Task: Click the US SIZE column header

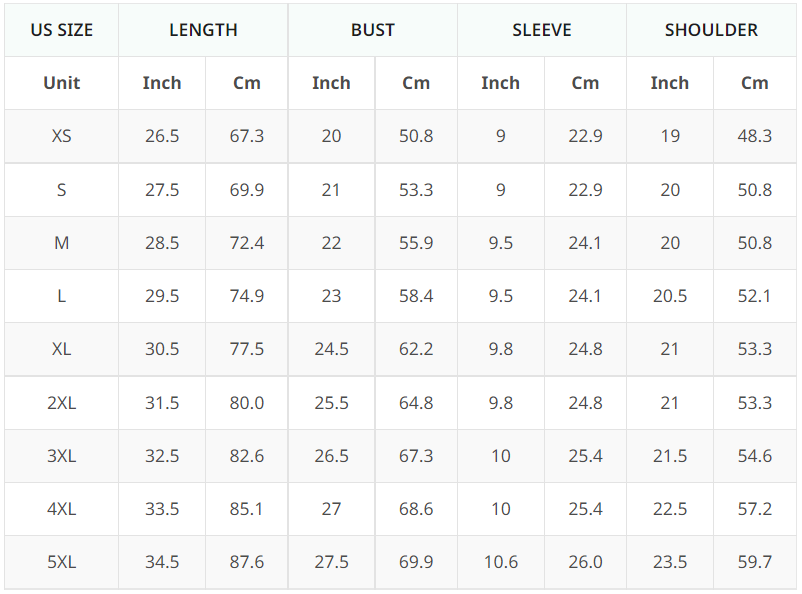Action: click(61, 30)
